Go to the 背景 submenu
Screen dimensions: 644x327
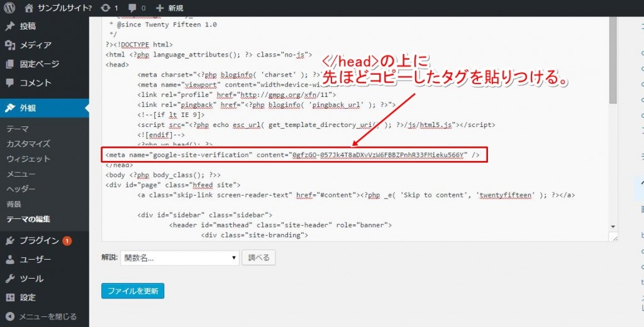click(x=14, y=204)
